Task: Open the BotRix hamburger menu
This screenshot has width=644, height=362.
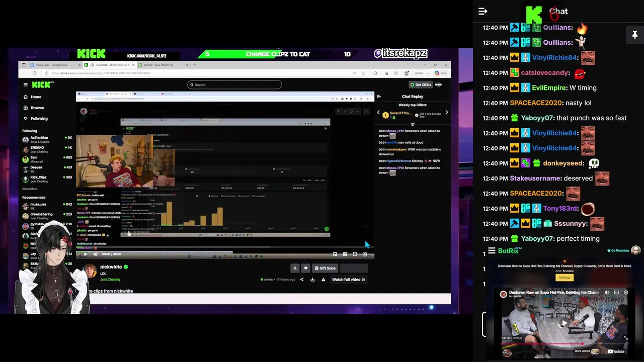Action: tap(492, 251)
